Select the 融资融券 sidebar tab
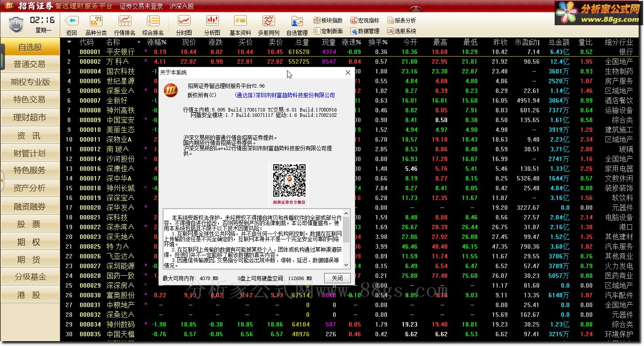 [x=30, y=206]
